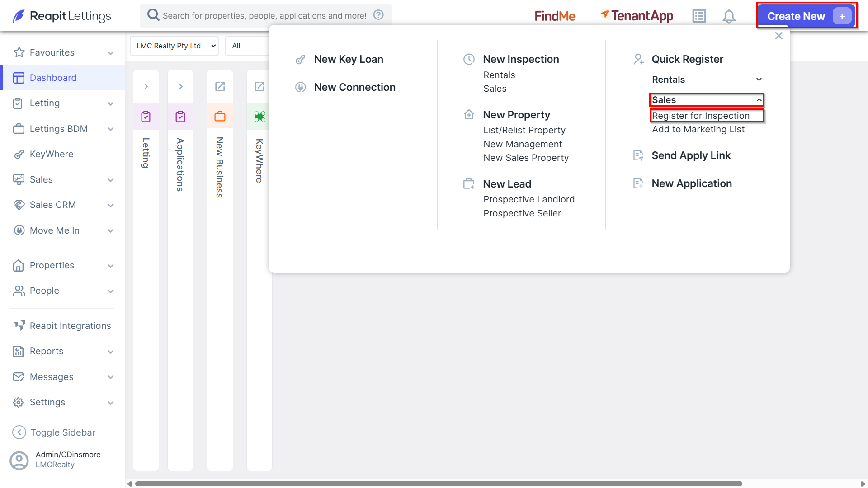The width and height of the screenshot is (868, 488).
Task: Click Send Apply Link
Action: pos(691,155)
